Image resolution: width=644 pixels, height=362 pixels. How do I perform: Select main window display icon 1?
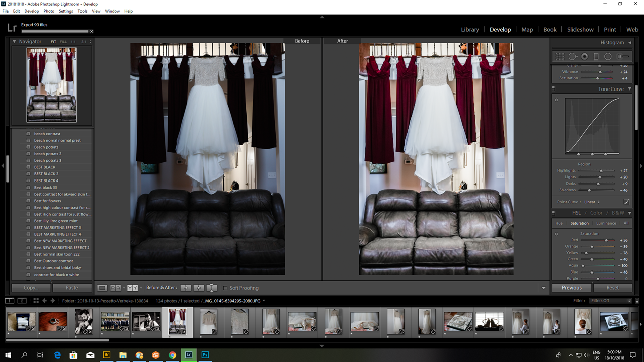click(9, 301)
